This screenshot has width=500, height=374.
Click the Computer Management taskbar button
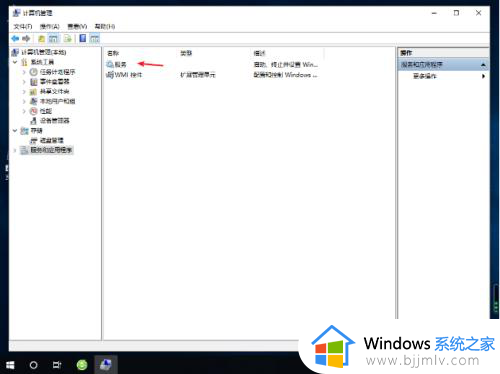click(x=106, y=365)
